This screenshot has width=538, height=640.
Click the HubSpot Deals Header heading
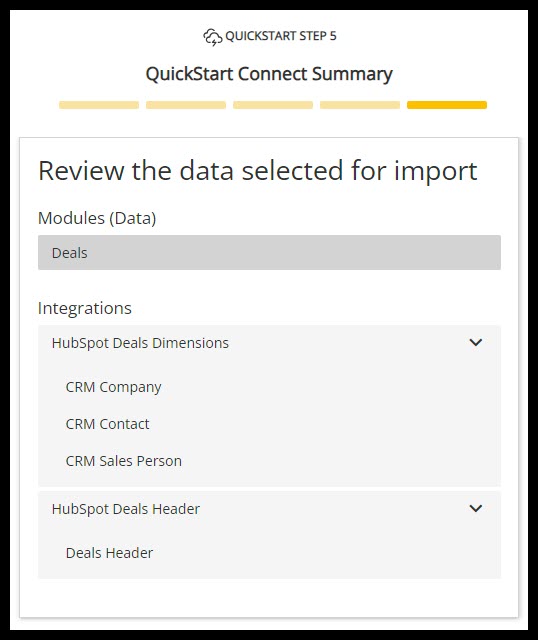click(126, 509)
